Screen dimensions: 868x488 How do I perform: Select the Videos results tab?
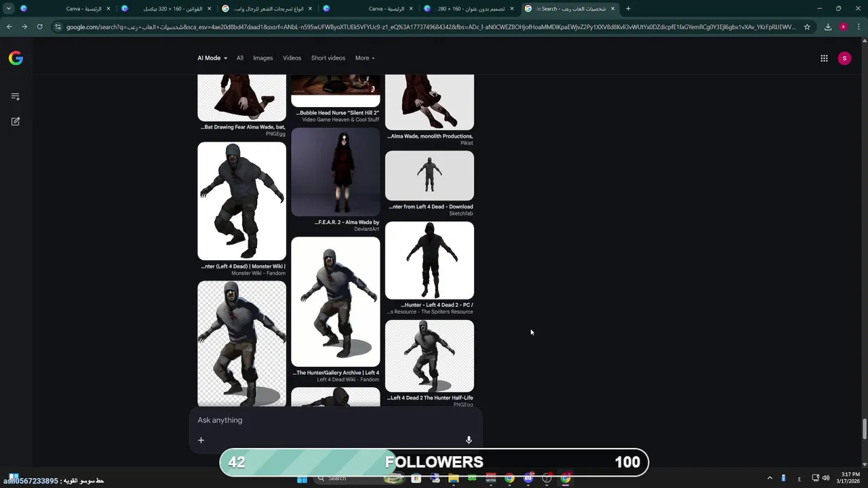(x=292, y=58)
